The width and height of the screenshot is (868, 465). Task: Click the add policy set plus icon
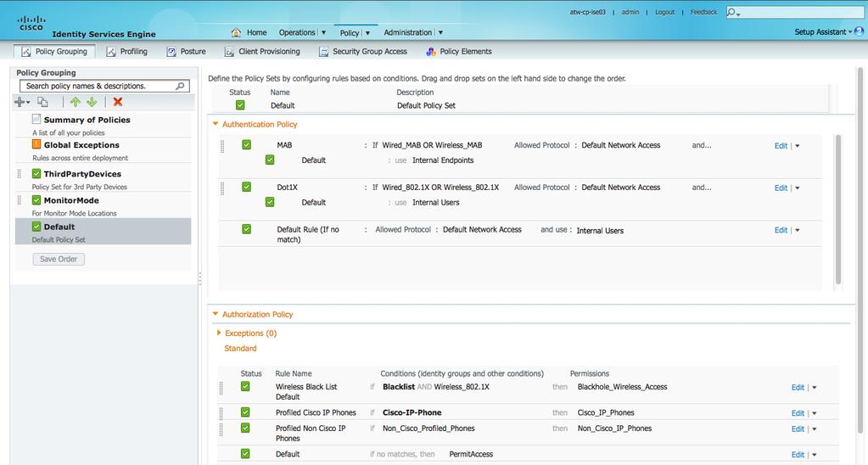21,102
